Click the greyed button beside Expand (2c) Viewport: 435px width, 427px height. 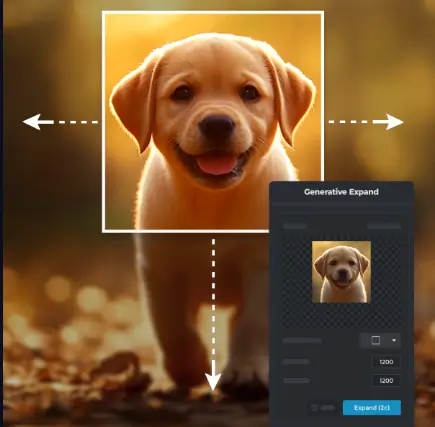coord(323,408)
